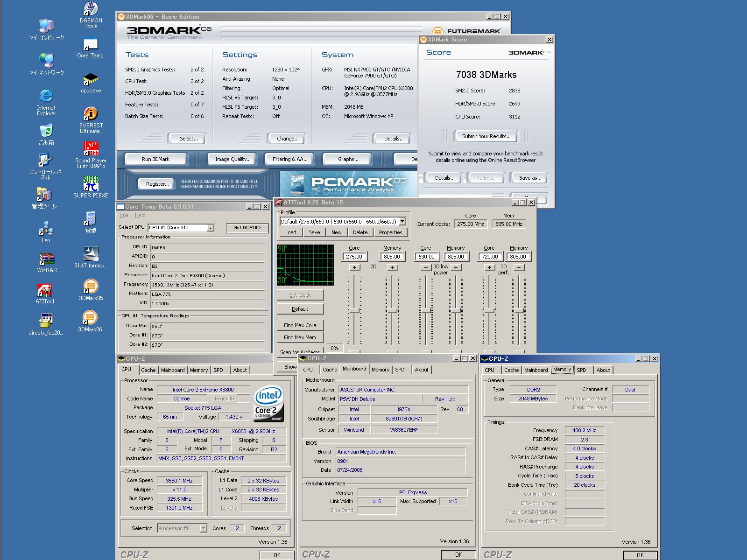Launch the ATITool desktop shortcut
747x560 pixels.
coord(45,290)
